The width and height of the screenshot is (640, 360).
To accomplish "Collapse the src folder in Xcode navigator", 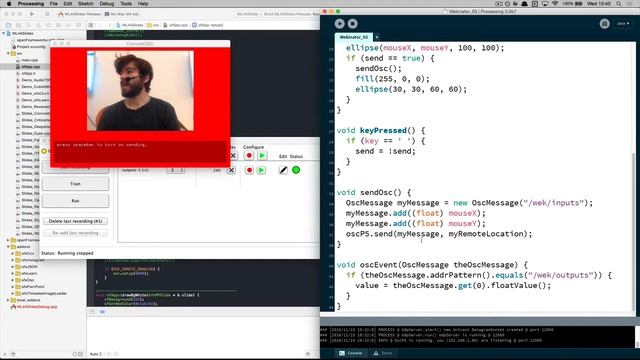I will 8,53.
